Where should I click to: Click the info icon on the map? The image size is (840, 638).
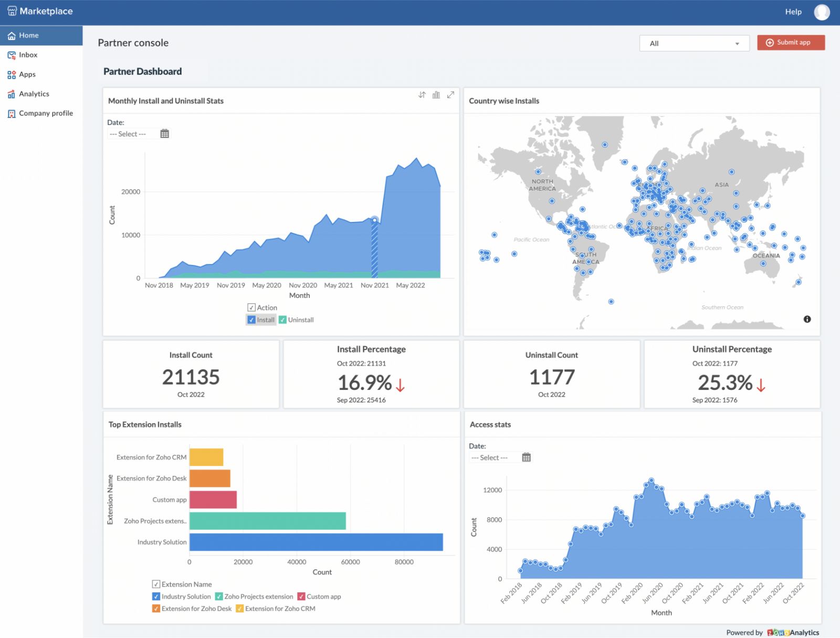[807, 319]
